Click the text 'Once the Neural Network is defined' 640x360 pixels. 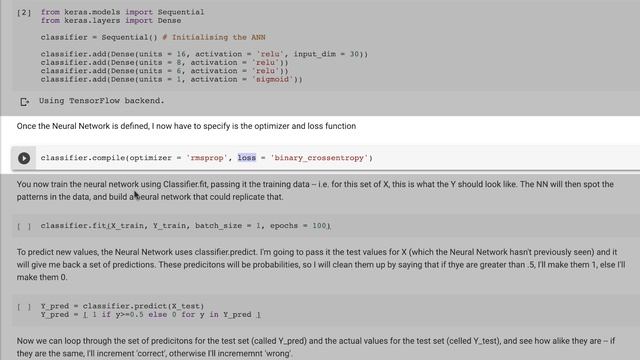click(x=83, y=126)
